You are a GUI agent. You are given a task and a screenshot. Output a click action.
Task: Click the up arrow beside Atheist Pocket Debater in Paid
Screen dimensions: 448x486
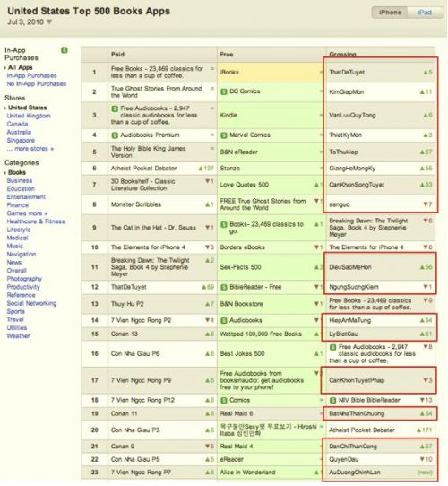[x=201, y=169]
